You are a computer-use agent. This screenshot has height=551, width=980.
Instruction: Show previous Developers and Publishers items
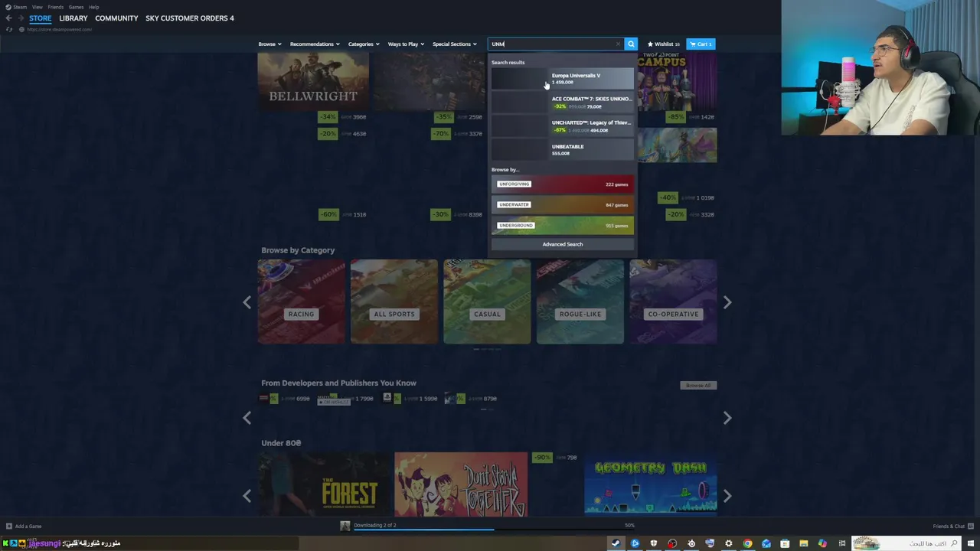247,418
